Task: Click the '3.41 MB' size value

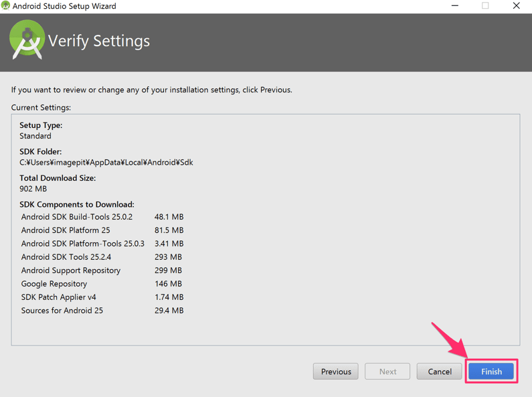Action: tap(169, 244)
